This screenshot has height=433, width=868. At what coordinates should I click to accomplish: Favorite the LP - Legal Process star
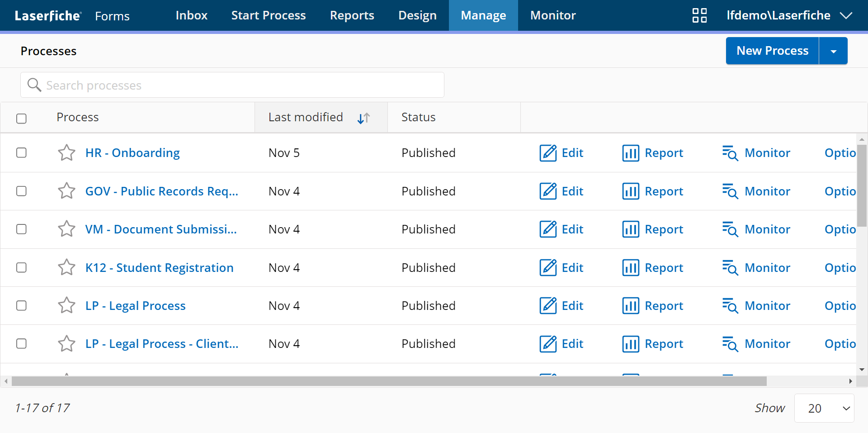pyautogui.click(x=66, y=306)
